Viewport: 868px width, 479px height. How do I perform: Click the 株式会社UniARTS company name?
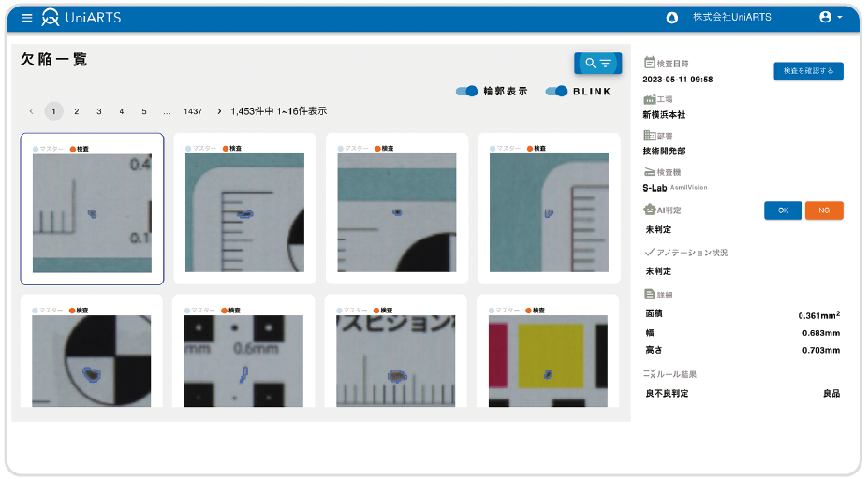(732, 17)
